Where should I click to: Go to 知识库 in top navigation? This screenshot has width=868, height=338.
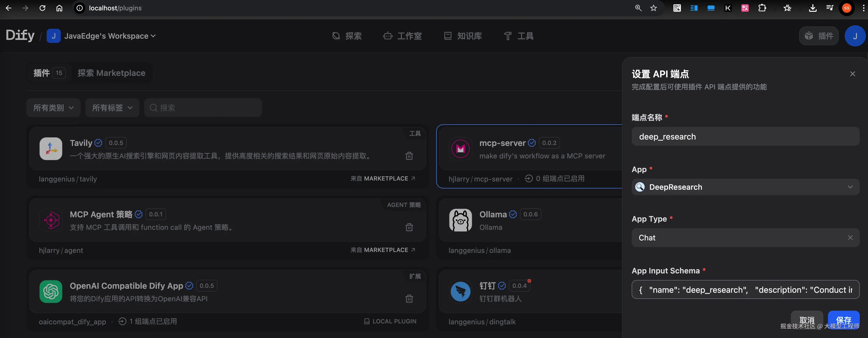click(x=463, y=36)
